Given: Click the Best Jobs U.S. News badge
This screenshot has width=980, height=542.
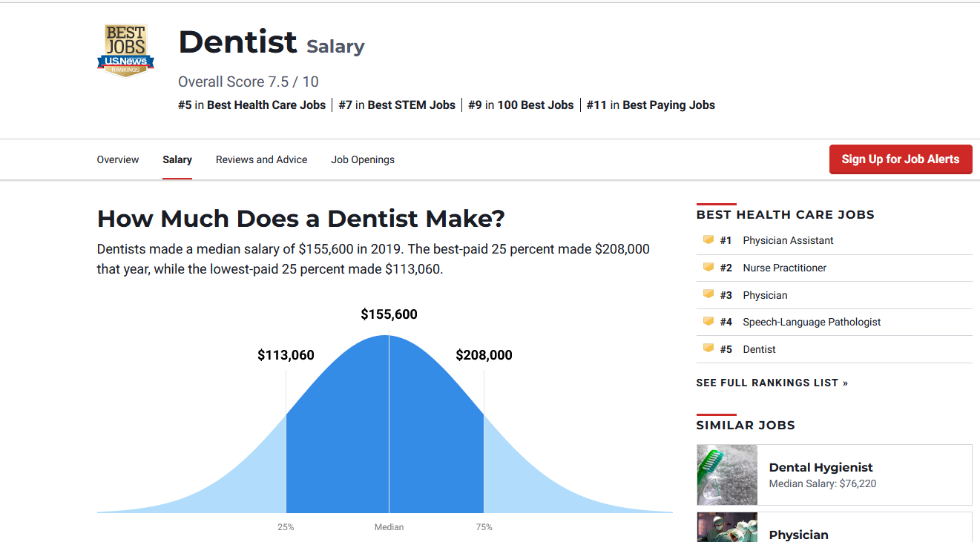Looking at the screenshot, I should 125,50.
